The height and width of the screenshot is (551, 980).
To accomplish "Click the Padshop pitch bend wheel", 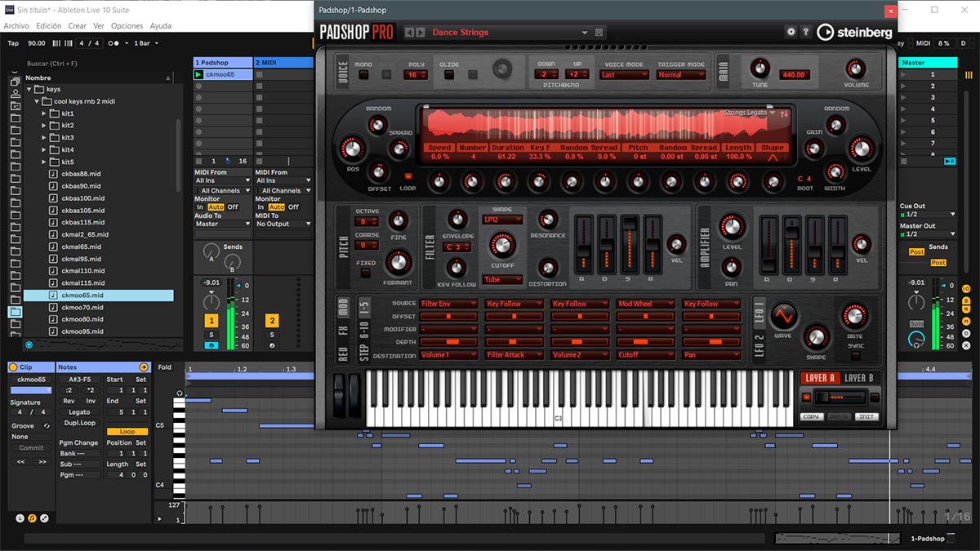I will [x=339, y=397].
